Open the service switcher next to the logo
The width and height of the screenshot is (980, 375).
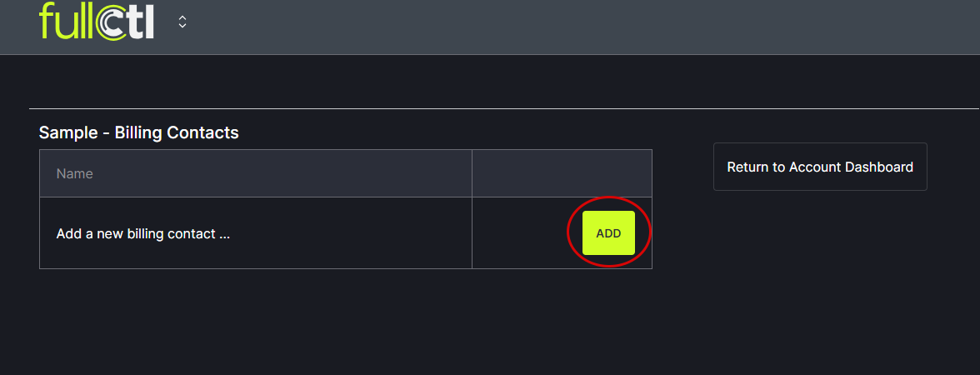[x=182, y=22]
